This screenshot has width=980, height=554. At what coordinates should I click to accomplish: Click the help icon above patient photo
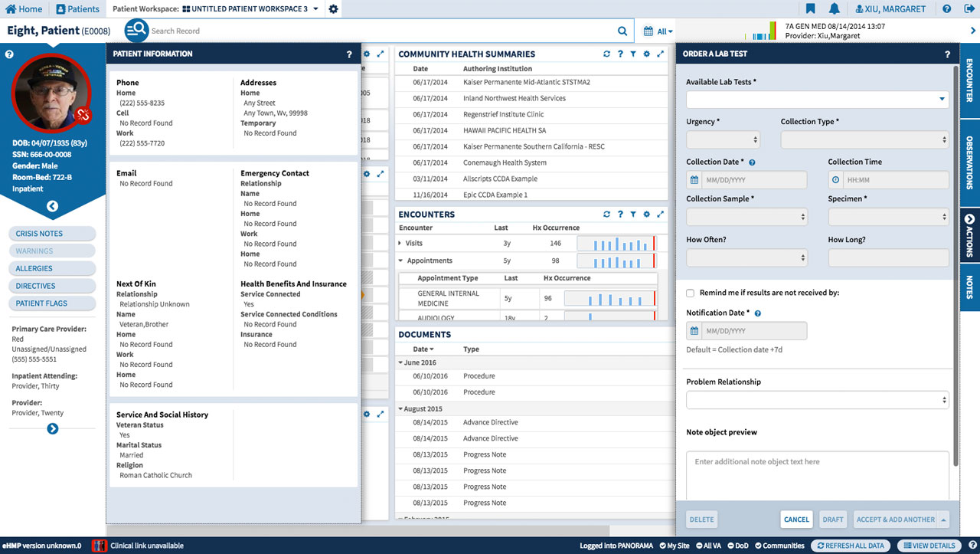(x=9, y=54)
